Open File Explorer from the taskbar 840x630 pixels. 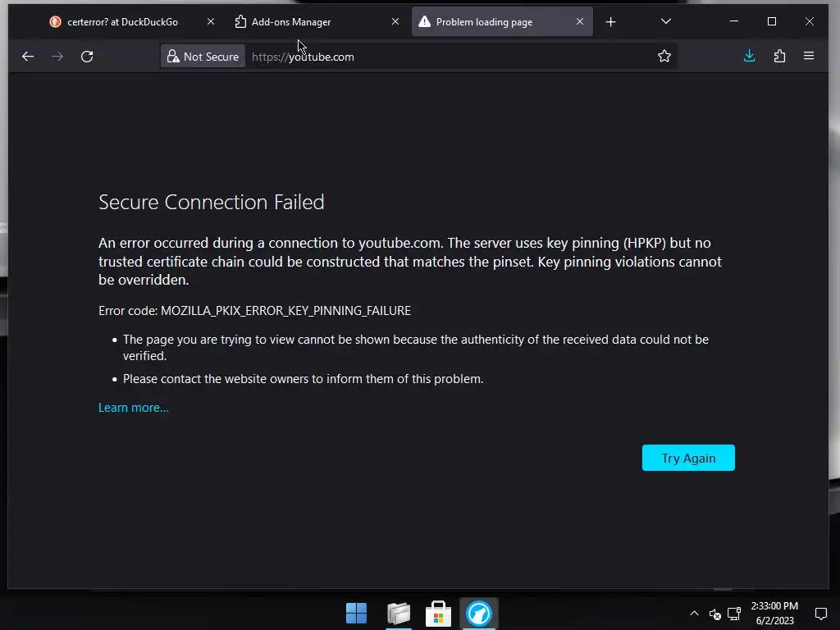399,614
